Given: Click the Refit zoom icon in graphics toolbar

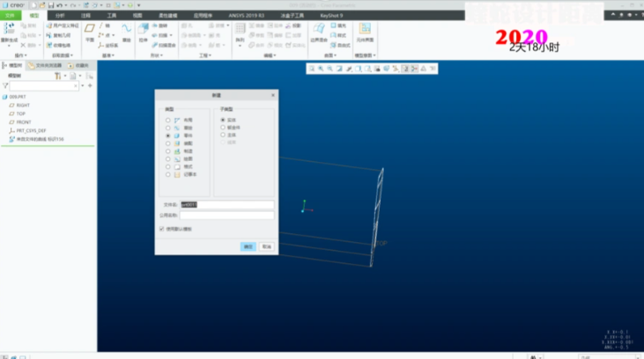Looking at the screenshot, I should tap(312, 68).
